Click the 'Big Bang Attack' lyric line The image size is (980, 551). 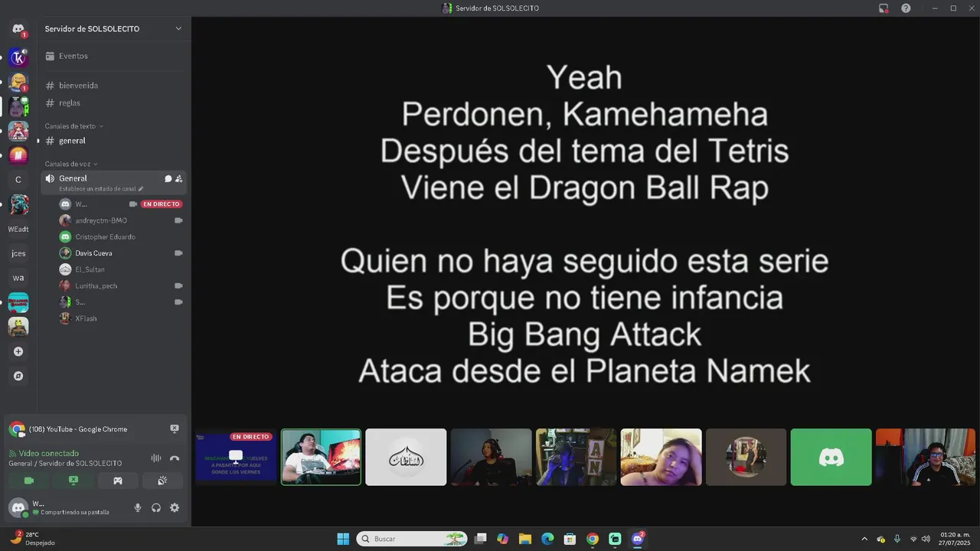point(584,334)
